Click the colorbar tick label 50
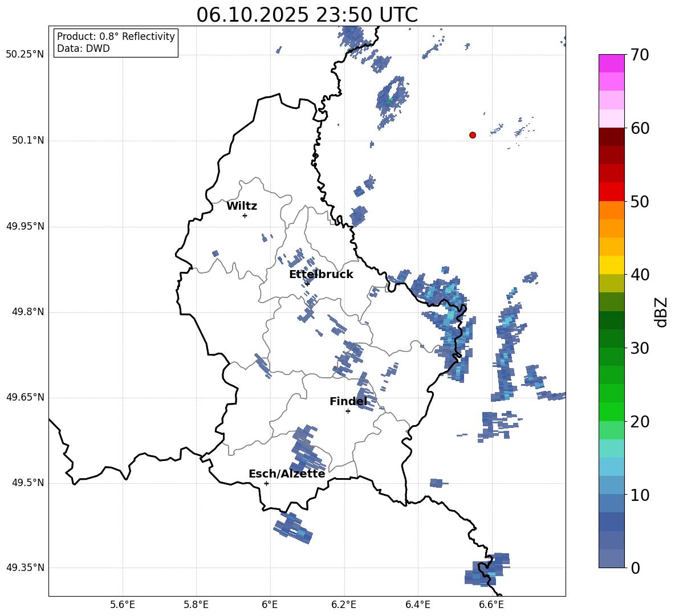 (x=640, y=202)
